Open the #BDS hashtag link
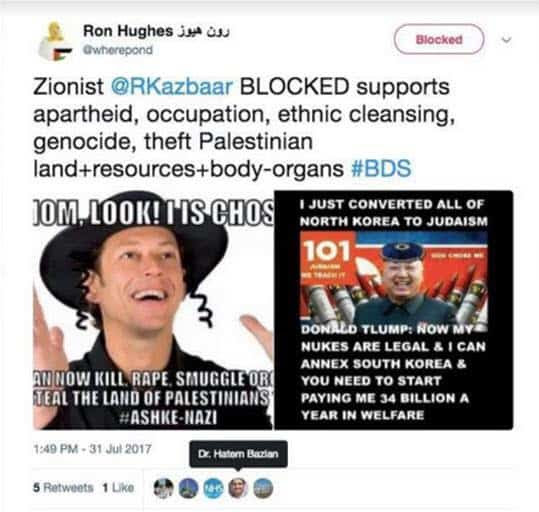Viewport: 539px width, 512px height. click(x=381, y=168)
